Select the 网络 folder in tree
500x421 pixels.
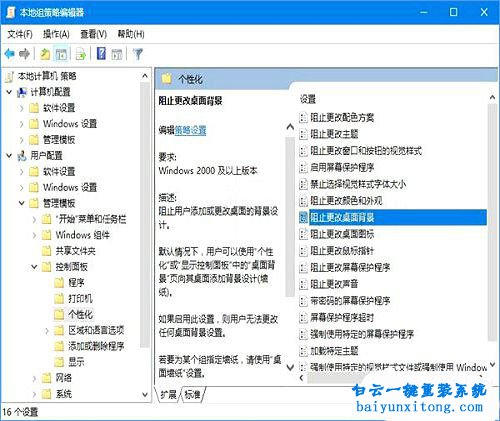click(63, 378)
